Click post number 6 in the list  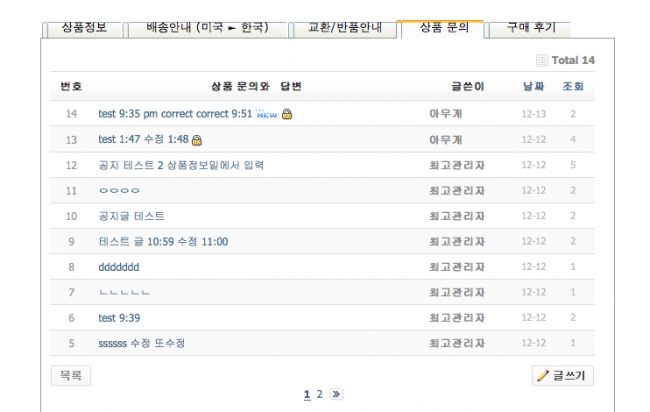click(71, 318)
